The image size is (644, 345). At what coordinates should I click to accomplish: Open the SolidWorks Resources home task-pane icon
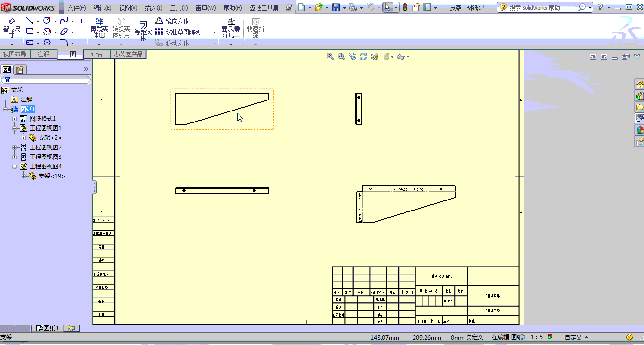click(639, 84)
